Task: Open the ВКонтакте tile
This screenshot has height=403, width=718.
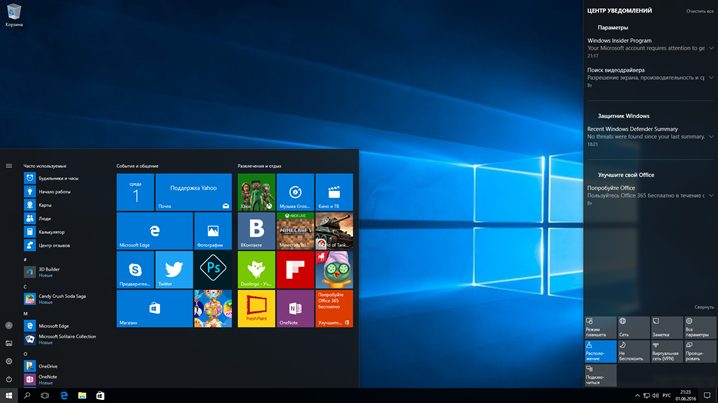Action: point(256,231)
